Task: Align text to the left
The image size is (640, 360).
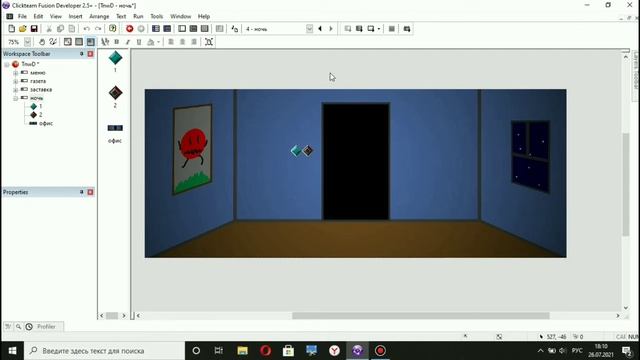Action: coord(171,42)
